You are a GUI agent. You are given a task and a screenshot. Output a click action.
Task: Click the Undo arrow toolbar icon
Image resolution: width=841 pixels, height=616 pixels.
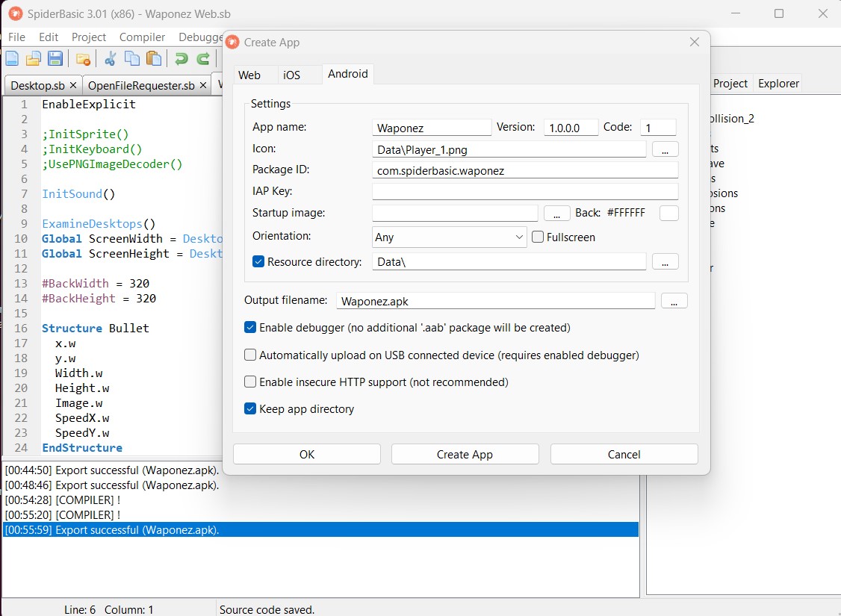181,58
